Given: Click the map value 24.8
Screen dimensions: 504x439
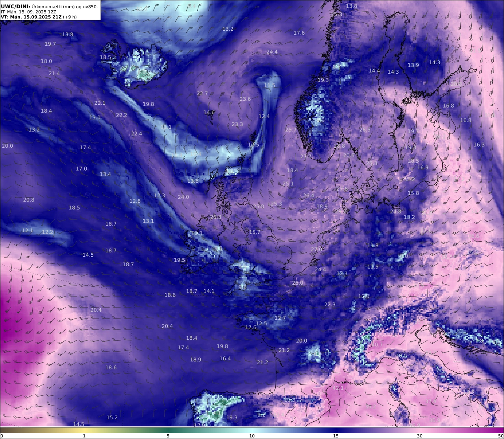Looking at the screenshot, I should tap(396, 212).
